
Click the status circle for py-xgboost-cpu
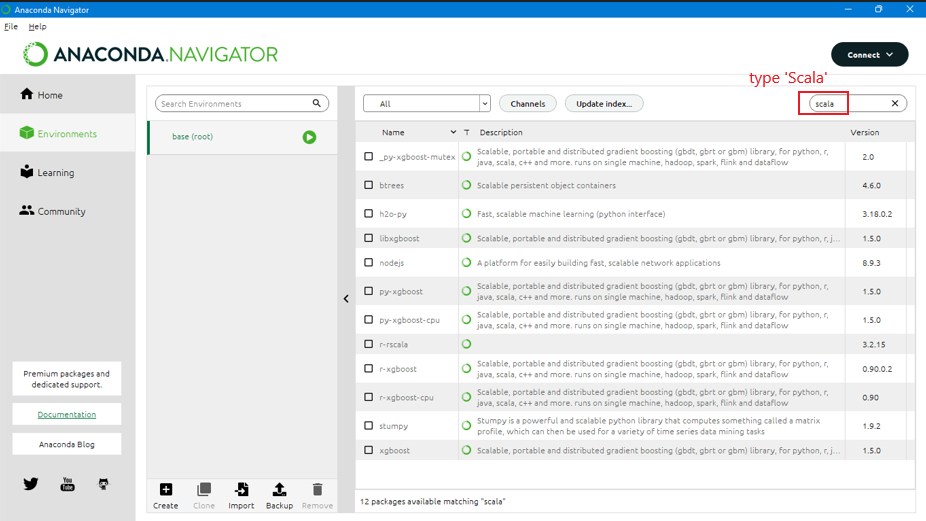tap(467, 320)
